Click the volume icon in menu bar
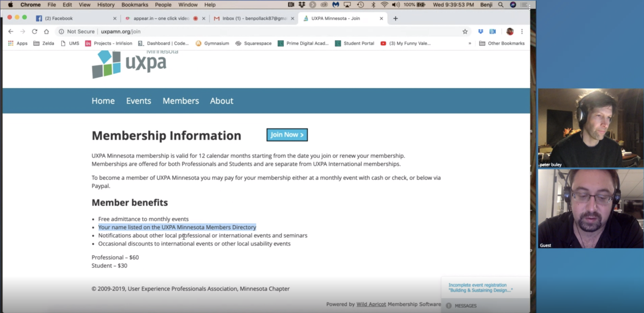Viewport: 644px width, 313px height. click(x=396, y=5)
